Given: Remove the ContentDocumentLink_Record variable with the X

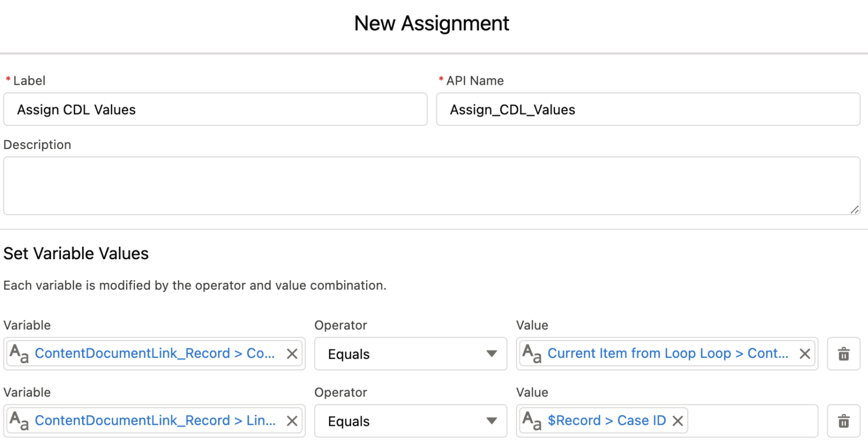Looking at the screenshot, I should pos(292,354).
